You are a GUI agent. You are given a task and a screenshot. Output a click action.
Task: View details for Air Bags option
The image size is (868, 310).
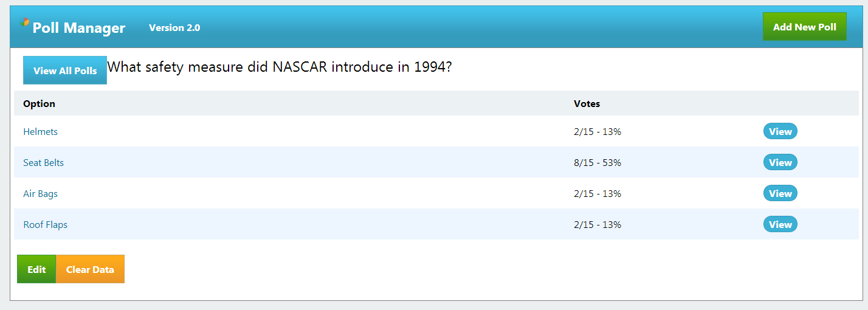click(x=780, y=193)
